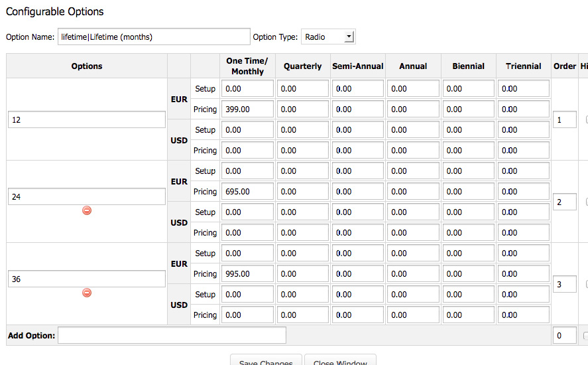The width and height of the screenshot is (588, 365).
Task: Edit Triennial USD setup for option 12
Action: click(x=524, y=130)
